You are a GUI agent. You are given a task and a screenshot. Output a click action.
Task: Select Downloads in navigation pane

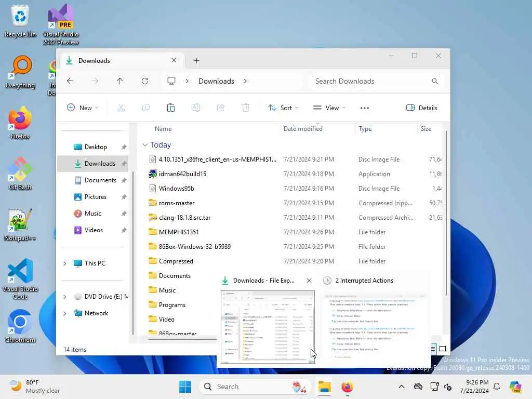point(94,164)
